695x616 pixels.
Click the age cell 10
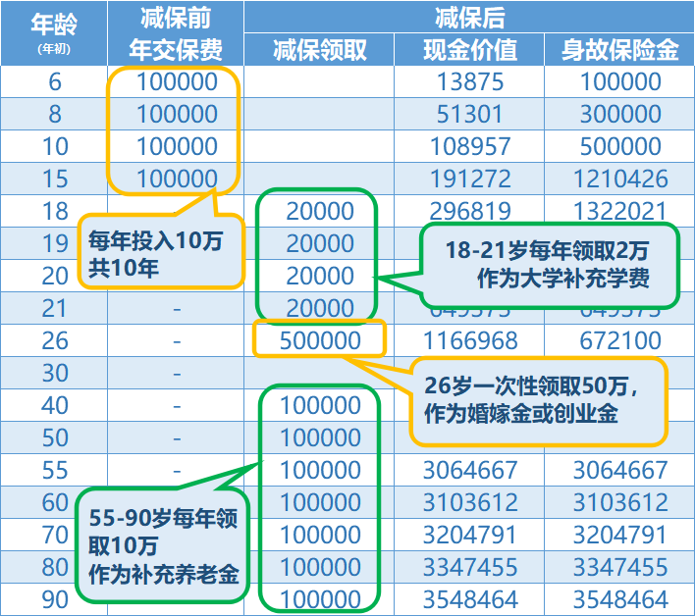(55, 146)
